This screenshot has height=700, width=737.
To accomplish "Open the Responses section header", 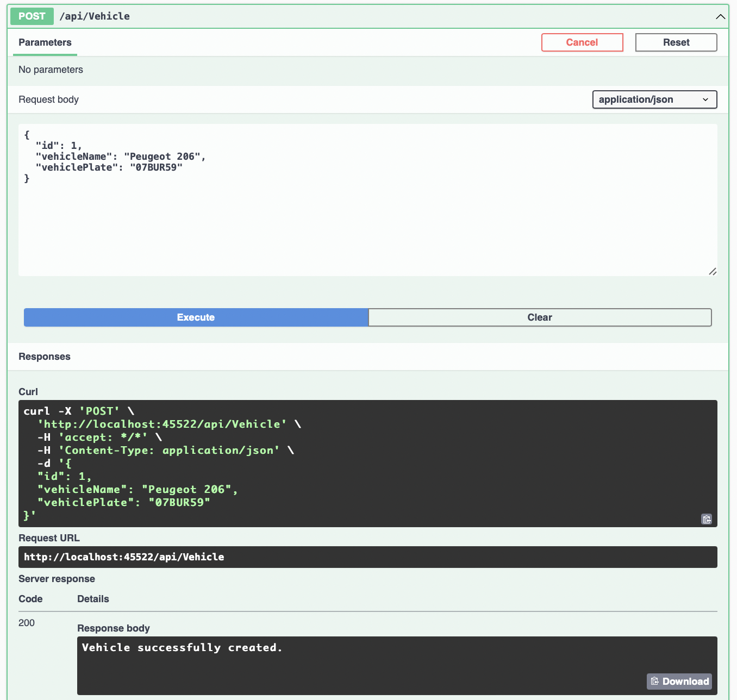I will 44,357.
